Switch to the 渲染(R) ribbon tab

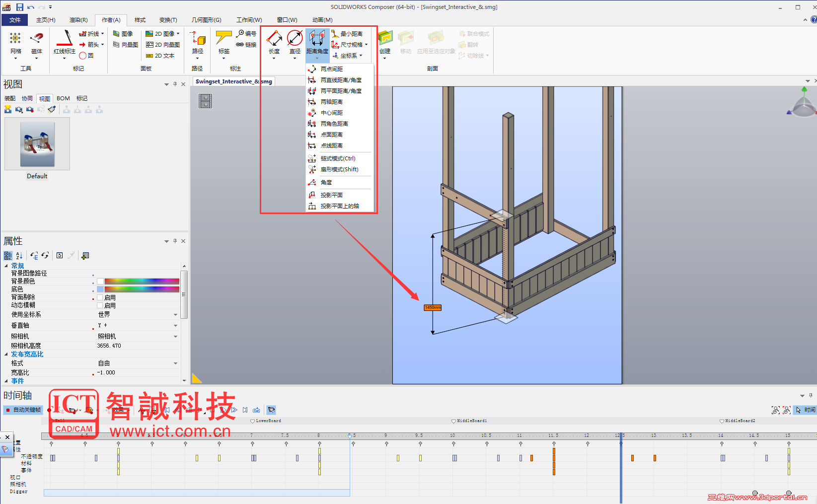coord(78,20)
